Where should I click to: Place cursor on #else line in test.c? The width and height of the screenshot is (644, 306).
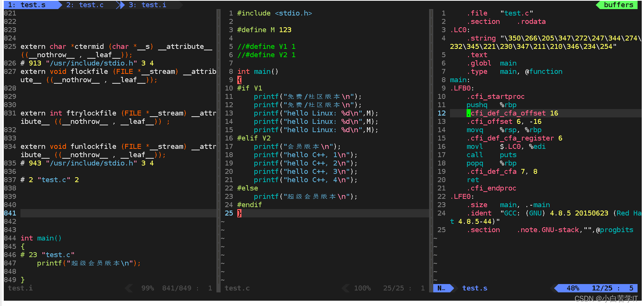[248, 188]
